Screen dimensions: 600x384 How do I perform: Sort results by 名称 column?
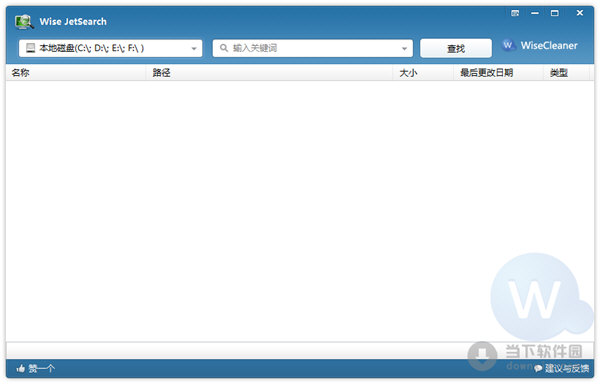tap(76, 73)
